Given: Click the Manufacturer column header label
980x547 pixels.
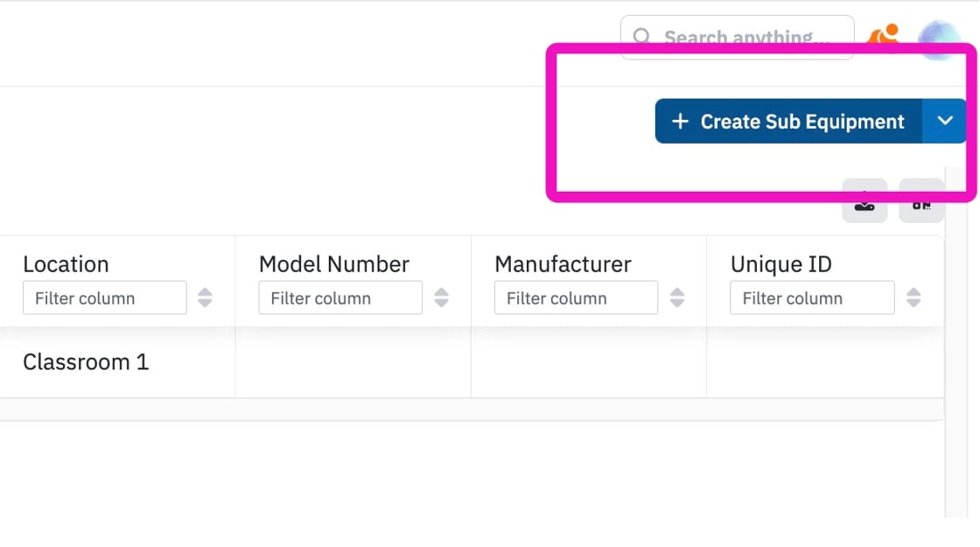Looking at the screenshot, I should click(563, 264).
